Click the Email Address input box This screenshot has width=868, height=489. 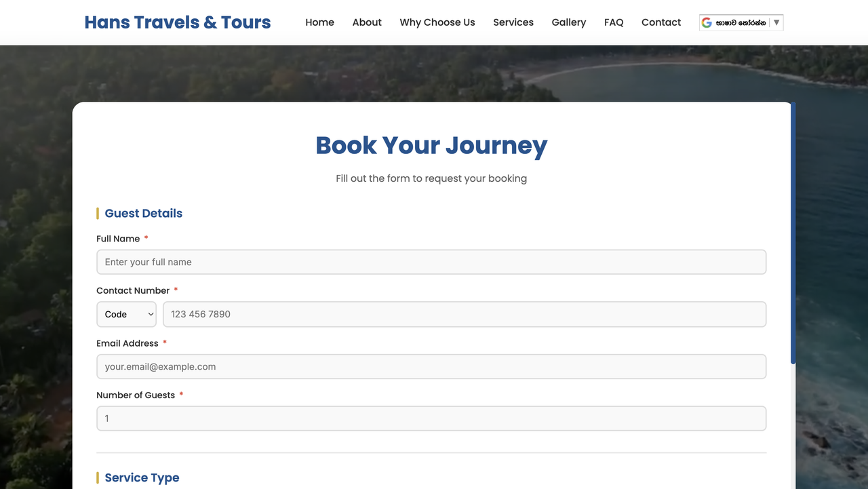[431, 366]
